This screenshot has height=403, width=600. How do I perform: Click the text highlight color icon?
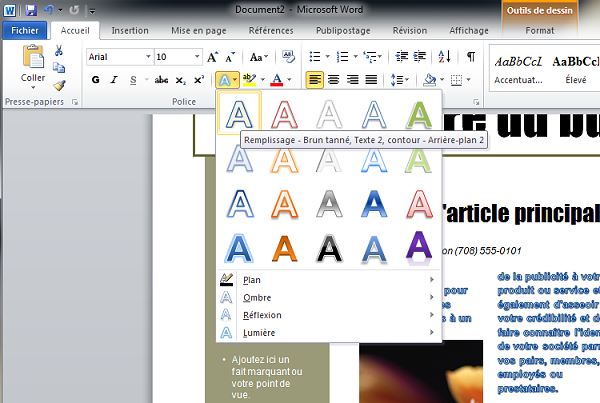250,79
